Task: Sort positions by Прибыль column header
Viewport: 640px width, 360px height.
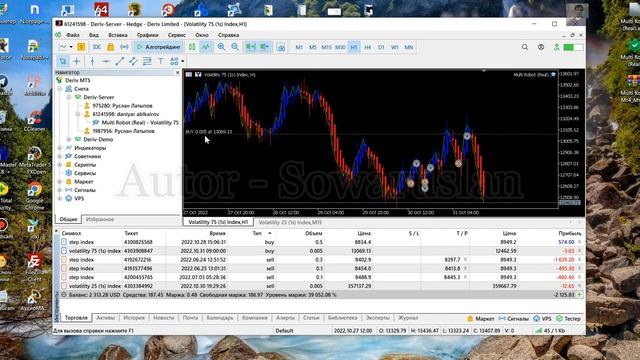Action: (x=570, y=233)
